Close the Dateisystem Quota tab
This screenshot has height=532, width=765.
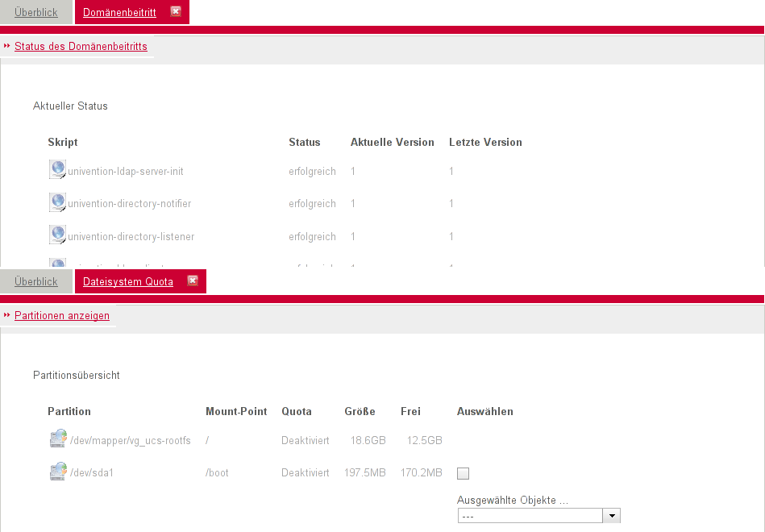193,281
